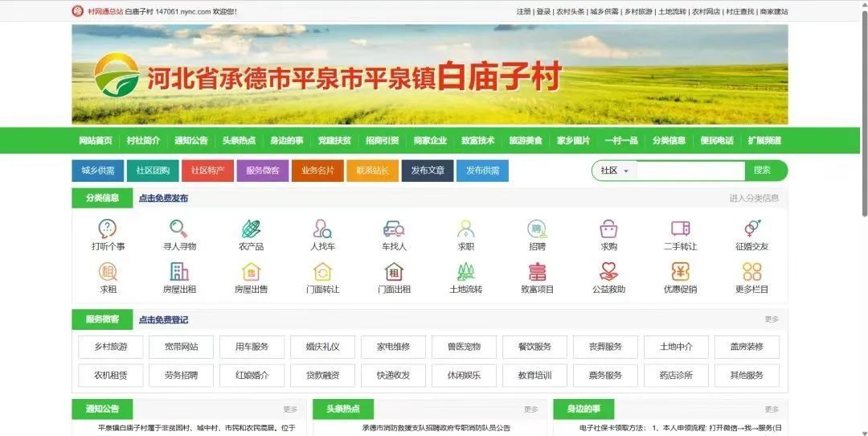Expand the 社区 search category dropdown
Viewport: 868px width, 436px height.
[615, 171]
